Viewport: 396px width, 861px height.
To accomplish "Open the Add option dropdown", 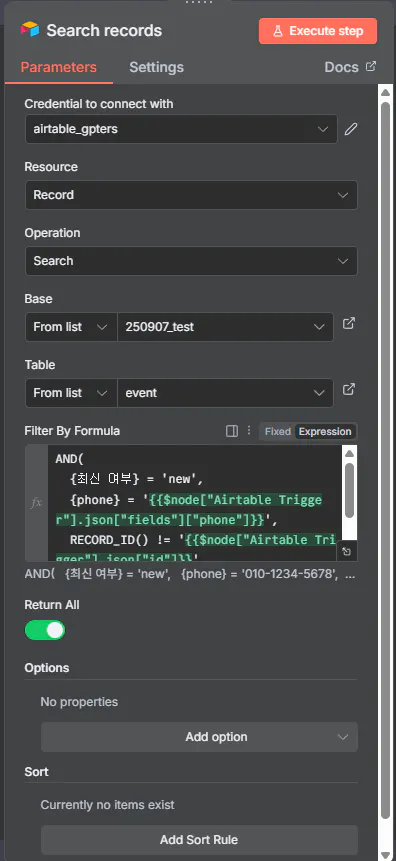I will tap(199, 737).
